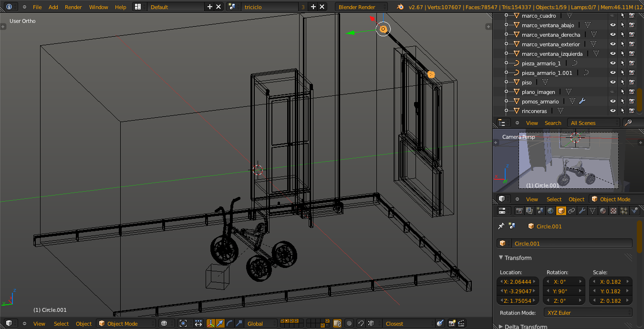This screenshot has width=644, height=329.
Task: Click the Blender logo in top bar
Action: 400,7
